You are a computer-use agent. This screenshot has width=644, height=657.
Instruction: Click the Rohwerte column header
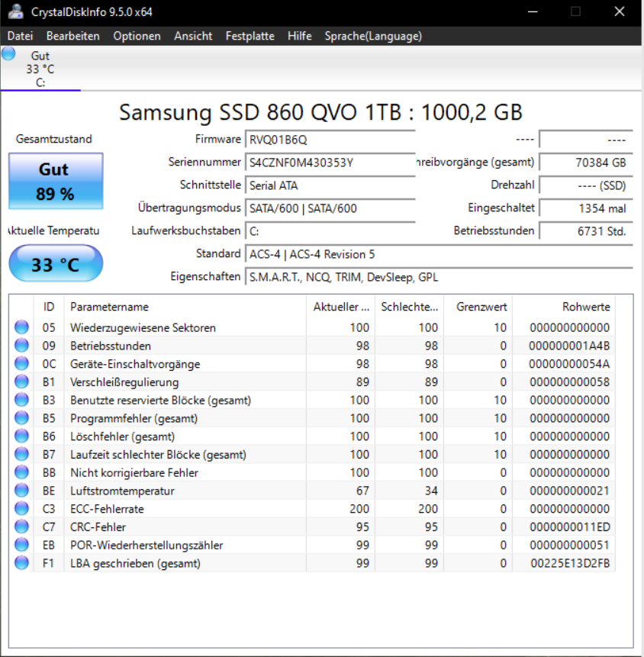[564, 307]
